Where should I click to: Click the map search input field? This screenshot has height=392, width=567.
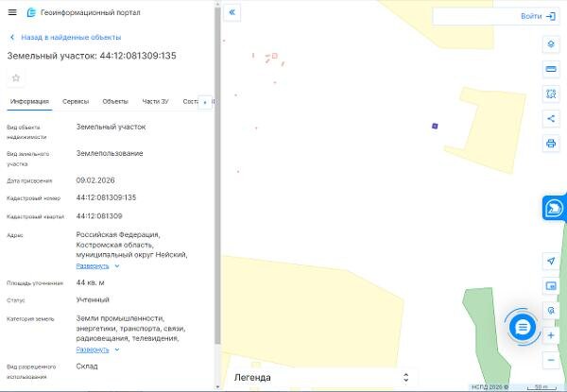(475, 16)
